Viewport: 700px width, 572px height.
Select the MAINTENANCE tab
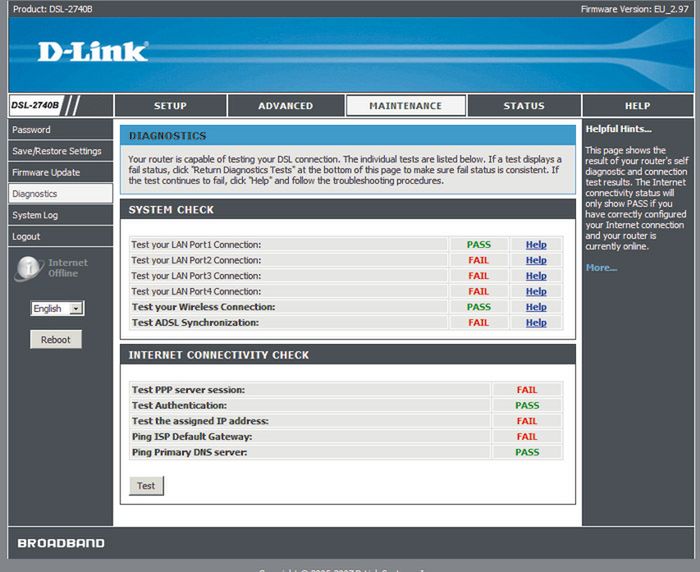point(405,106)
